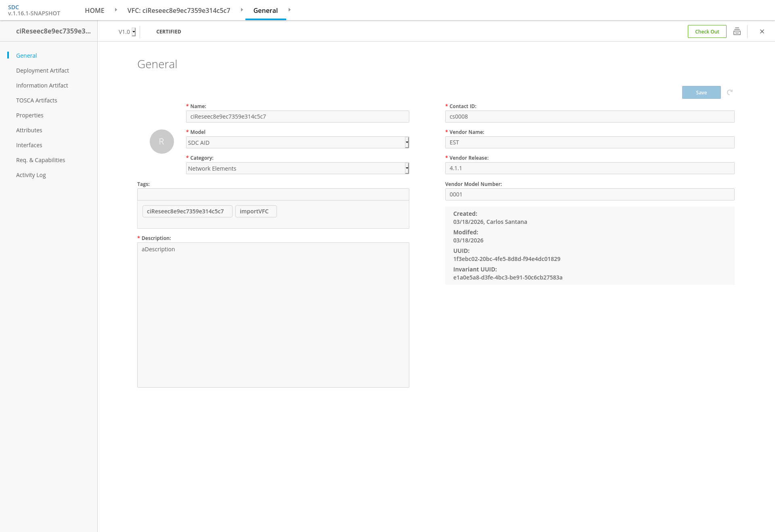Click breadcrumb arrow after HOME
The width and height of the screenshot is (775, 532).
pyautogui.click(x=116, y=10)
